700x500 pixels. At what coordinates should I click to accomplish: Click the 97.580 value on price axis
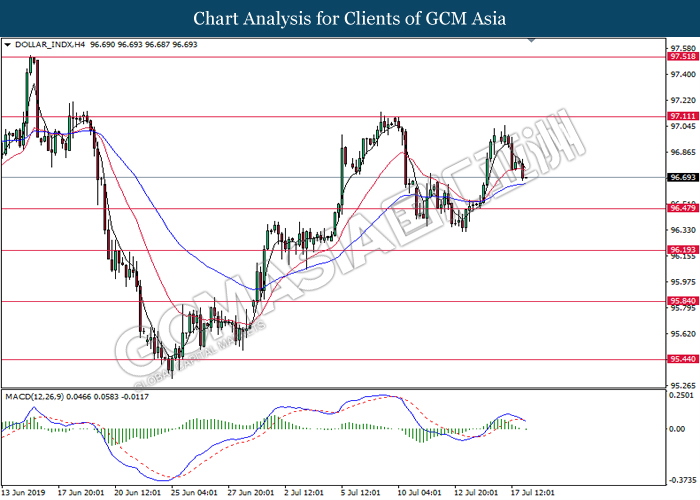click(681, 47)
